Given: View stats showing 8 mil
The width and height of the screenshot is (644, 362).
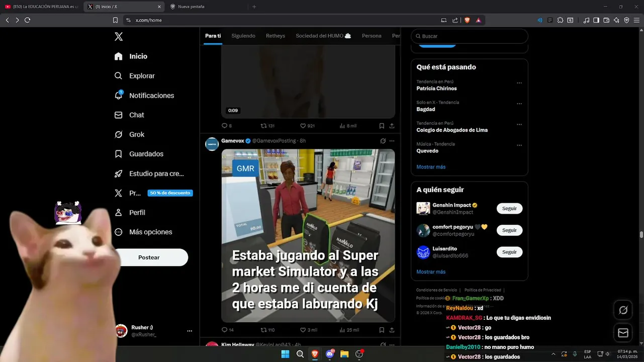Looking at the screenshot, I should click(348, 126).
